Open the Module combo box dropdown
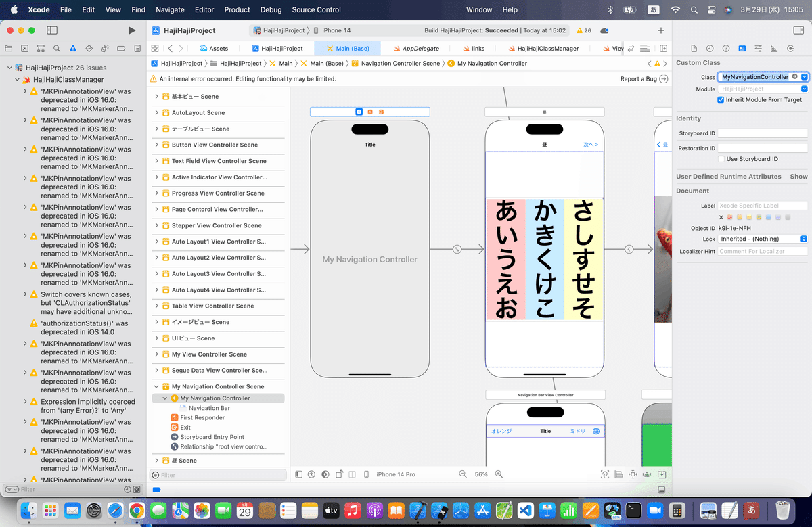 (x=804, y=89)
